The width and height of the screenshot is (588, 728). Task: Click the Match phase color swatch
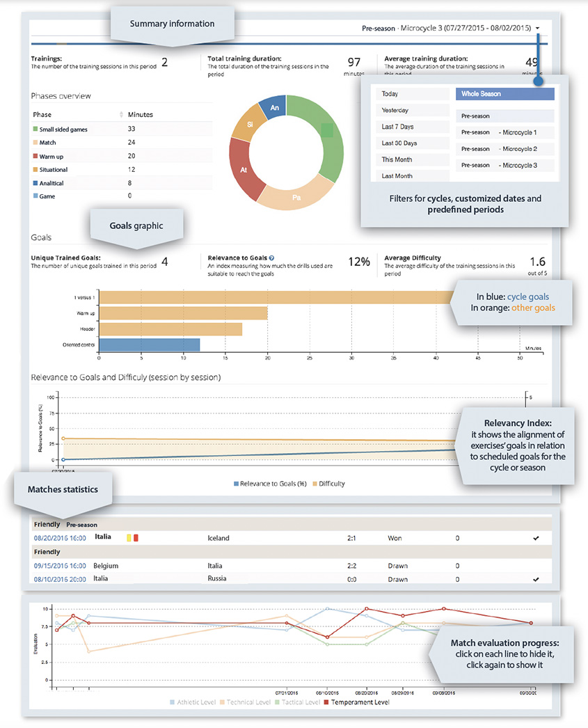point(35,143)
